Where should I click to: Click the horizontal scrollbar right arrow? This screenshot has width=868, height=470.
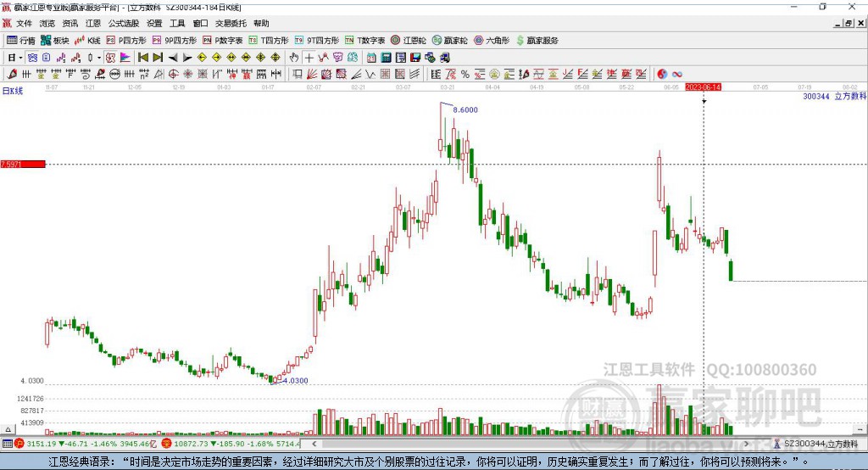pyautogui.click(x=746, y=444)
